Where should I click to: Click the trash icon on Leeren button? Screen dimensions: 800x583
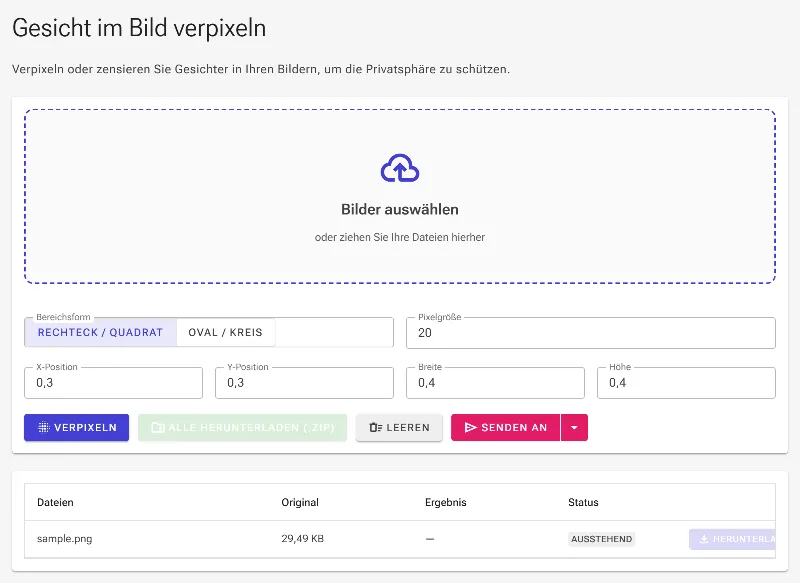click(376, 427)
